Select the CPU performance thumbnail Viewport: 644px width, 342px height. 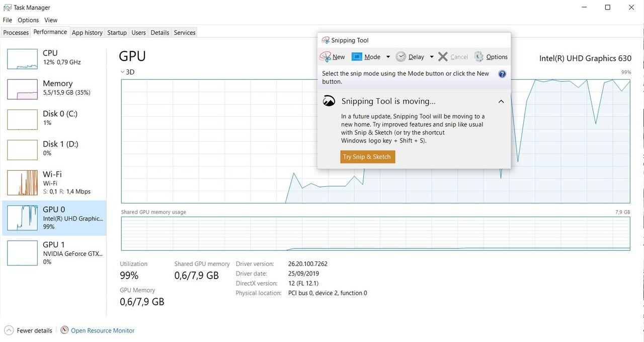22,59
